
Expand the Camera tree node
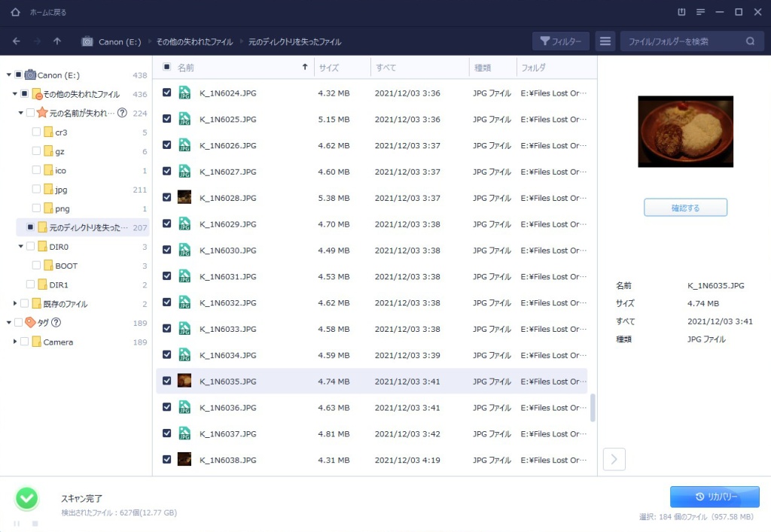[15, 342]
